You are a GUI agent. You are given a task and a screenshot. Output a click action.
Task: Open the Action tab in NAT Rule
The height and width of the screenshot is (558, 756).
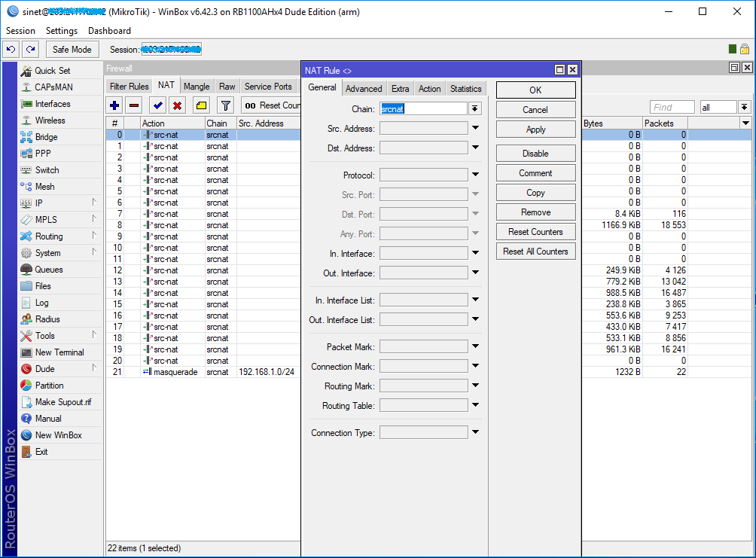[430, 89]
